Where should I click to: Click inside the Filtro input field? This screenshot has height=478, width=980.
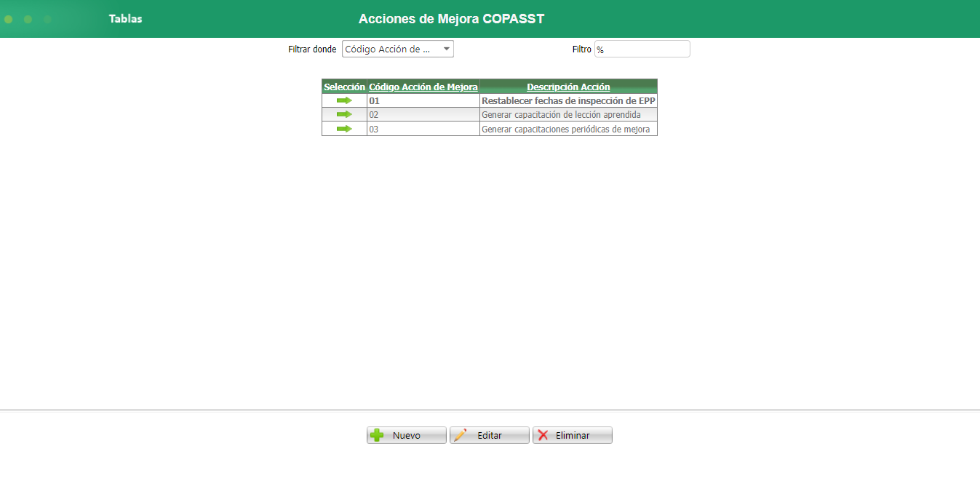pyautogui.click(x=641, y=49)
